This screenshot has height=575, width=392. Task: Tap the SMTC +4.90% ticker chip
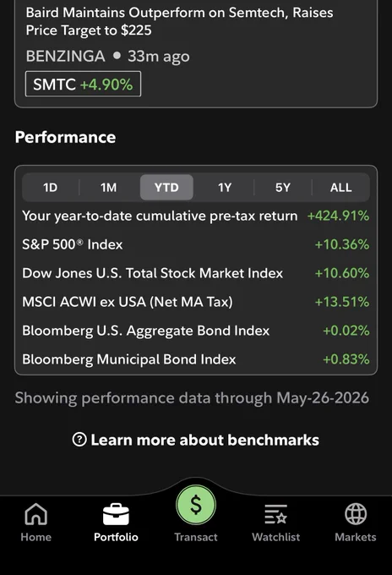click(x=83, y=85)
